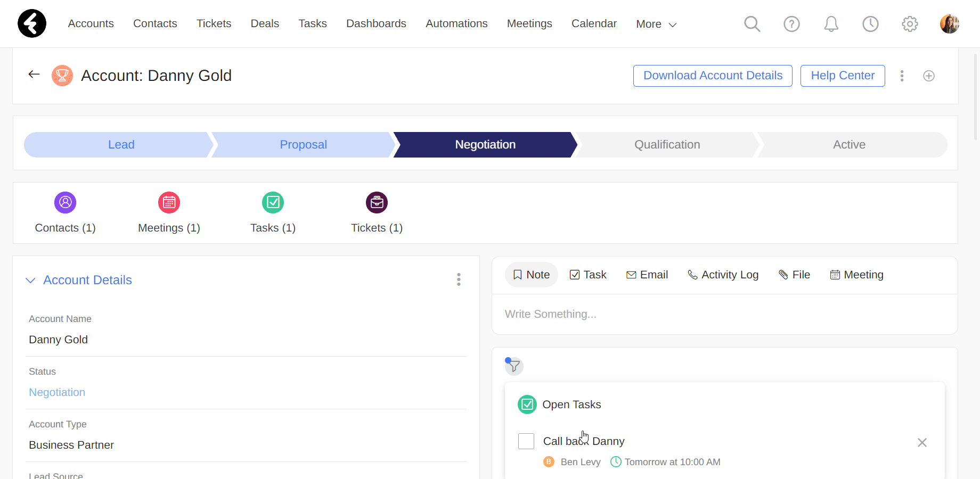This screenshot has width=980, height=479.
Task: Open Tasks (1) green checkmark icon
Action: coord(273,202)
